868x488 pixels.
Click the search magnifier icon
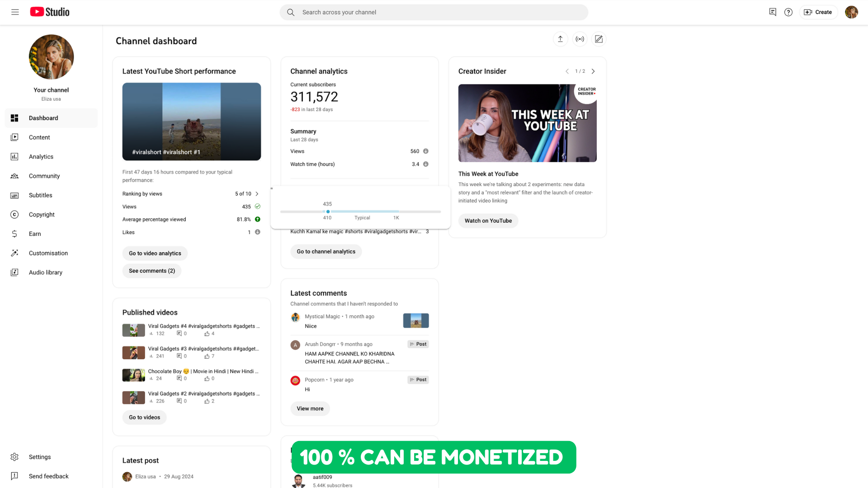click(x=291, y=12)
